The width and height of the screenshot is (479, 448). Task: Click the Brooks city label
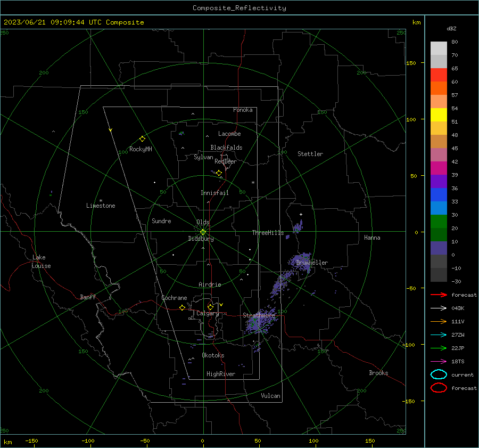coord(378,373)
